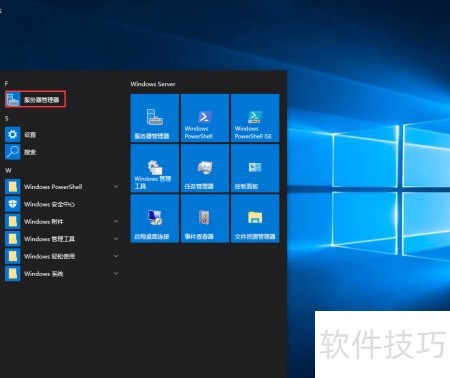
Task: Click the Windows Server tile group title
Action: [x=153, y=84]
